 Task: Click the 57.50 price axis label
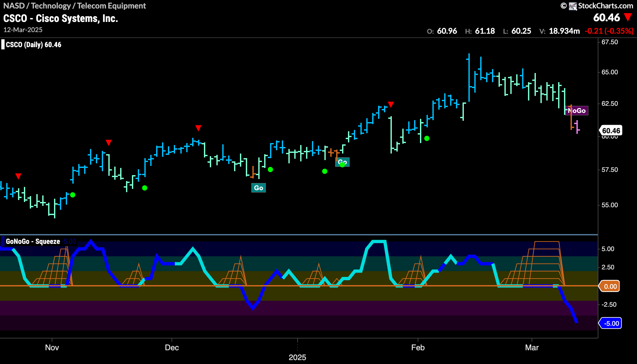(610, 170)
